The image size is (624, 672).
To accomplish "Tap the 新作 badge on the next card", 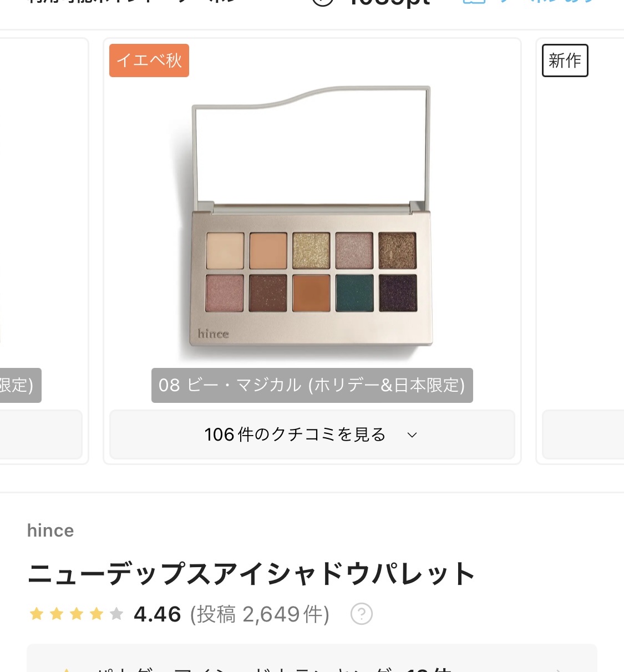I will pos(565,60).
